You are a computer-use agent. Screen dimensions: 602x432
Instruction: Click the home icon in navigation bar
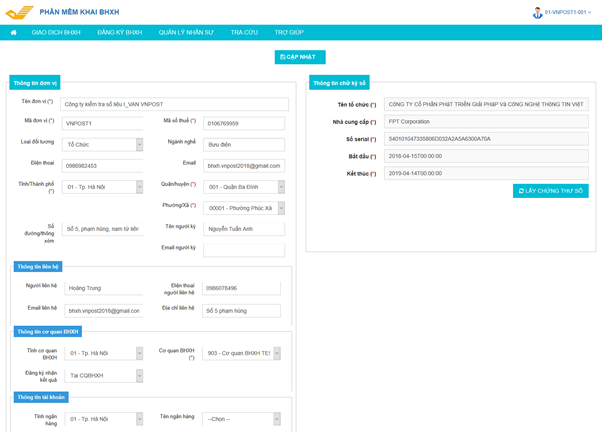[x=13, y=32]
